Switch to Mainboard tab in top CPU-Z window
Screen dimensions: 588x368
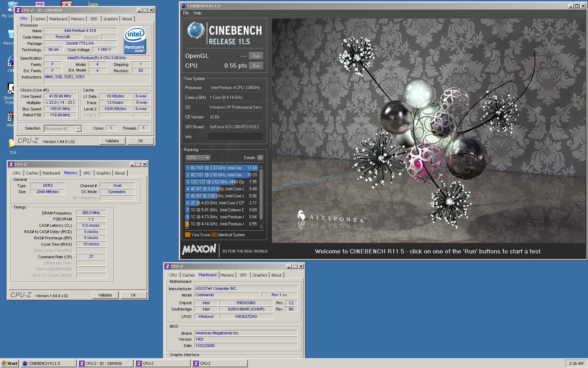(x=58, y=19)
